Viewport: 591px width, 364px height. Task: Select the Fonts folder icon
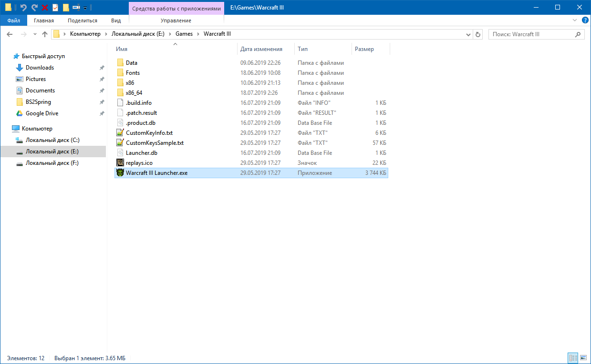120,73
